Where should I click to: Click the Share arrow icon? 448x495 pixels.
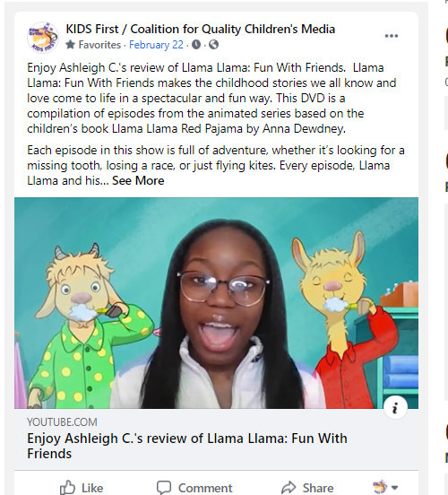pos(289,488)
